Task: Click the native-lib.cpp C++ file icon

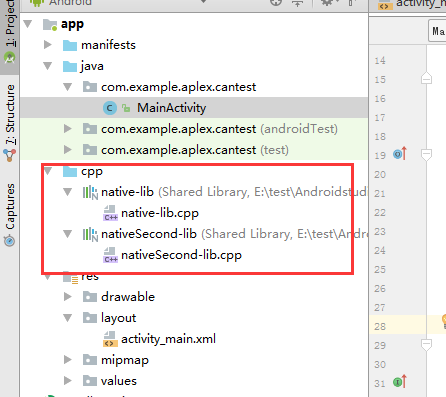Action: [x=110, y=213]
